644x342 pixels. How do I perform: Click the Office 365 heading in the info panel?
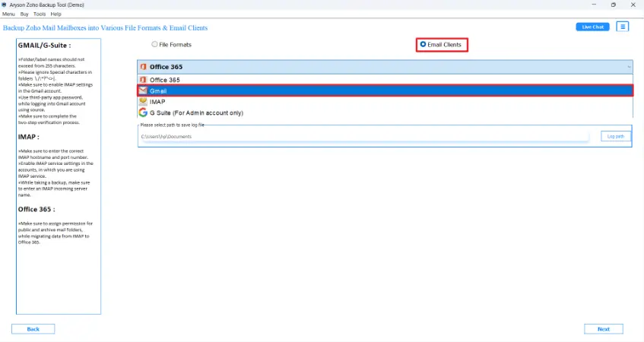click(36, 210)
